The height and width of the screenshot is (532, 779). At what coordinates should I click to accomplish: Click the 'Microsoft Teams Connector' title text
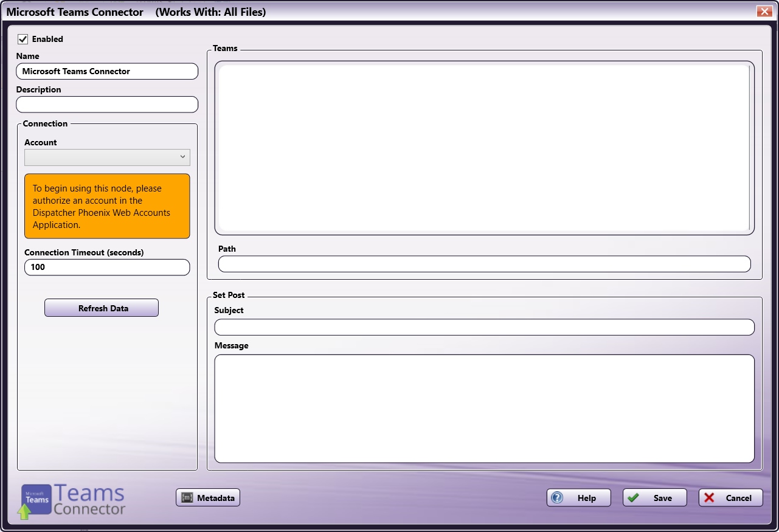75,12
